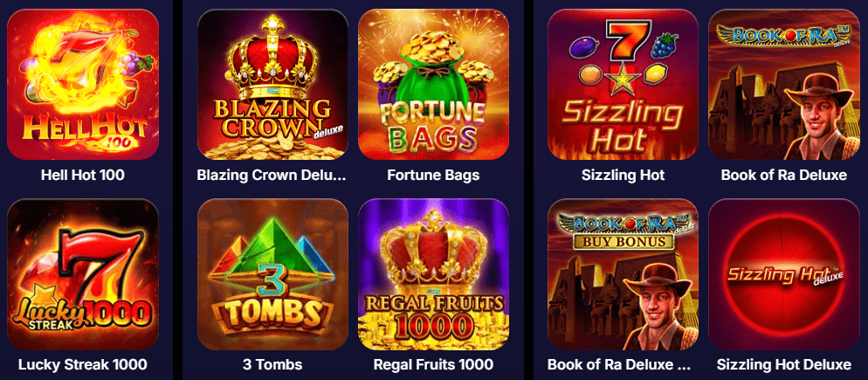This screenshot has width=868, height=380.
Task: Launch the Sizzling Hot slot thumbnail
Action: coord(623,84)
